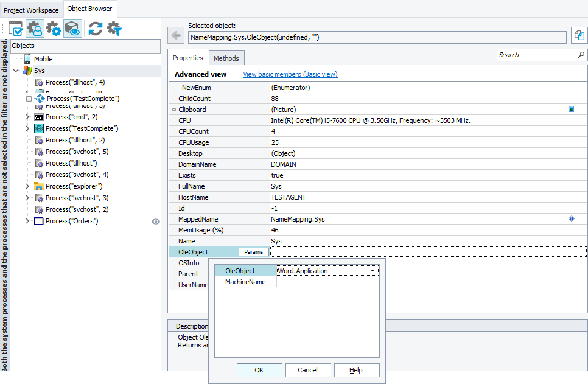
Task: Open the Word.Application dropdown in OleObject dialog
Action: 373,270
